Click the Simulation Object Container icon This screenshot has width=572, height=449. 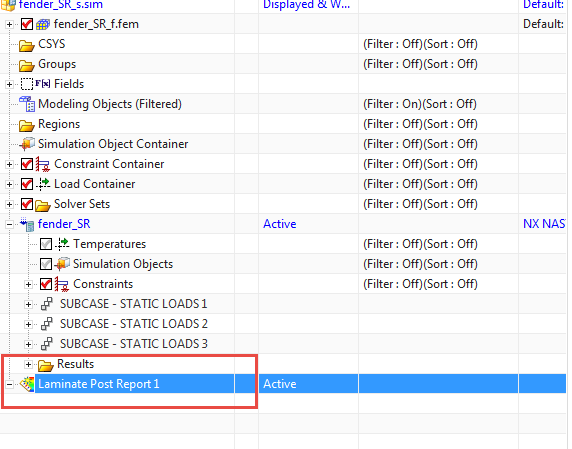coord(27,144)
